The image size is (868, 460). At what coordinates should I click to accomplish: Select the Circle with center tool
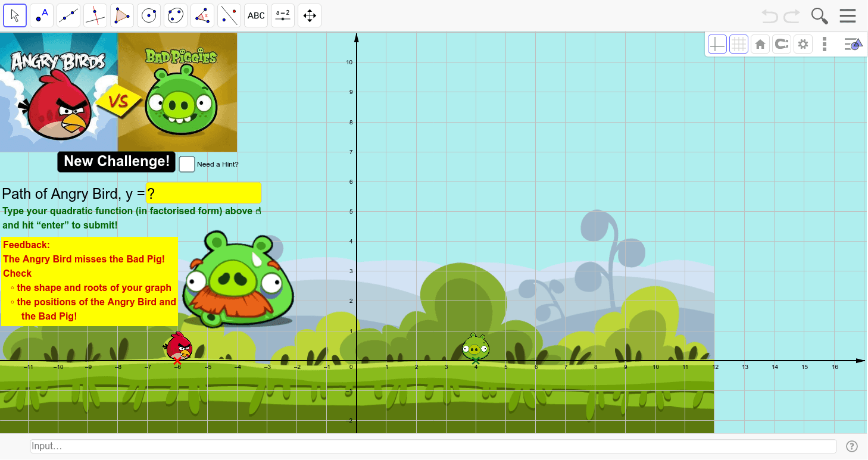click(149, 15)
